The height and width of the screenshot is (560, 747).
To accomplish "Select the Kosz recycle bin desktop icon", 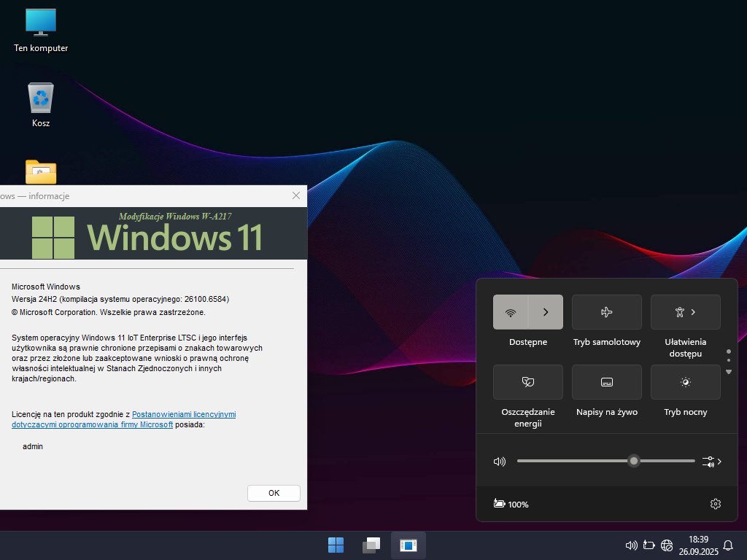I will point(41,104).
